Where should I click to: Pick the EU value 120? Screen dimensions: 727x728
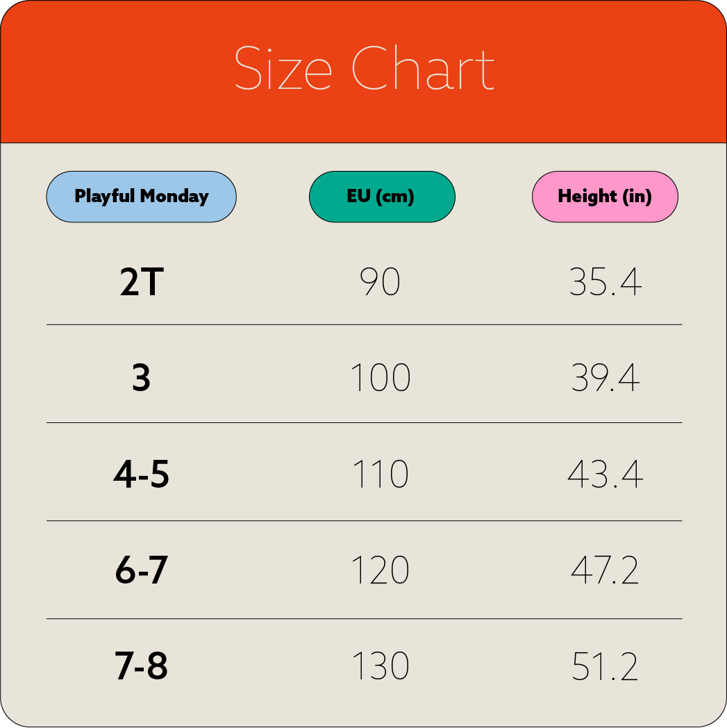pos(381,571)
